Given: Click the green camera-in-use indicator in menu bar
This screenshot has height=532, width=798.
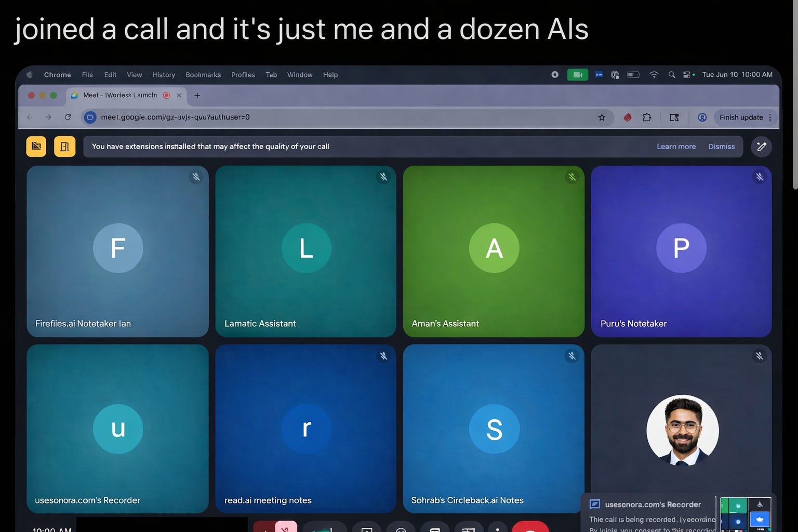Looking at the screenshot, I should click(x=578, y=75).
